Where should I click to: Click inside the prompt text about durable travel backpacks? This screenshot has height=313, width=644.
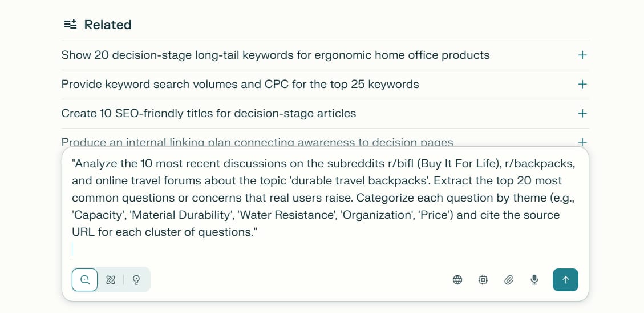point(323,198)
